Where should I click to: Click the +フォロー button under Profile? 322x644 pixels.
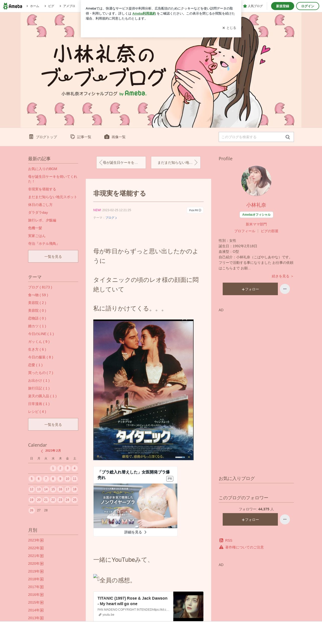coord(250,289)
